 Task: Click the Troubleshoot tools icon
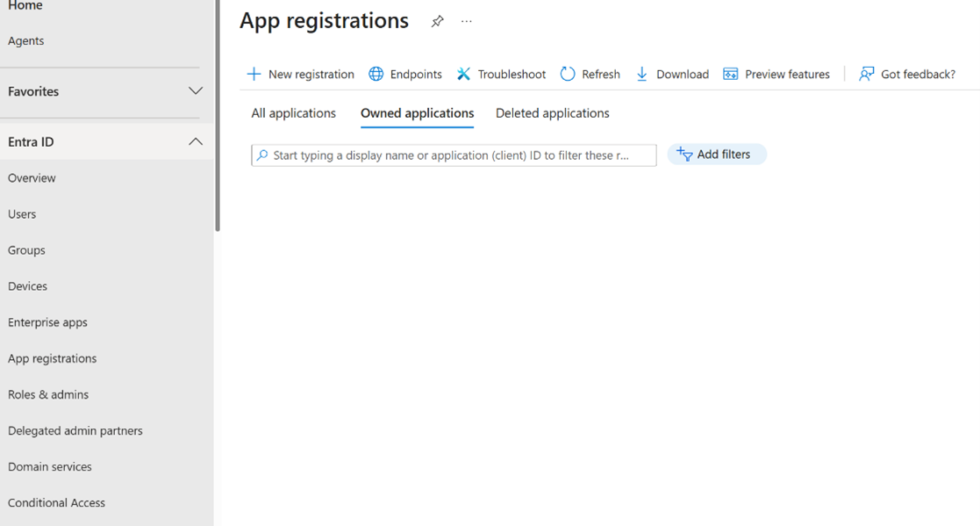coord(463,74)
